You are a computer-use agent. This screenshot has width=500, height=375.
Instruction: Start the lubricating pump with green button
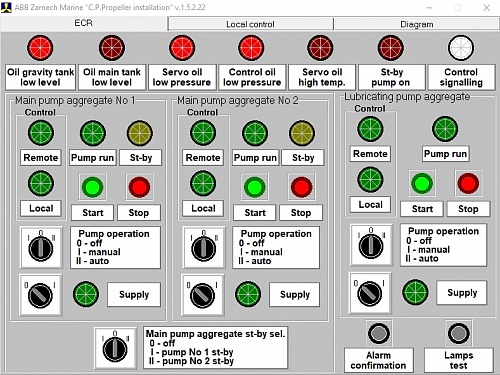[422, 183]
